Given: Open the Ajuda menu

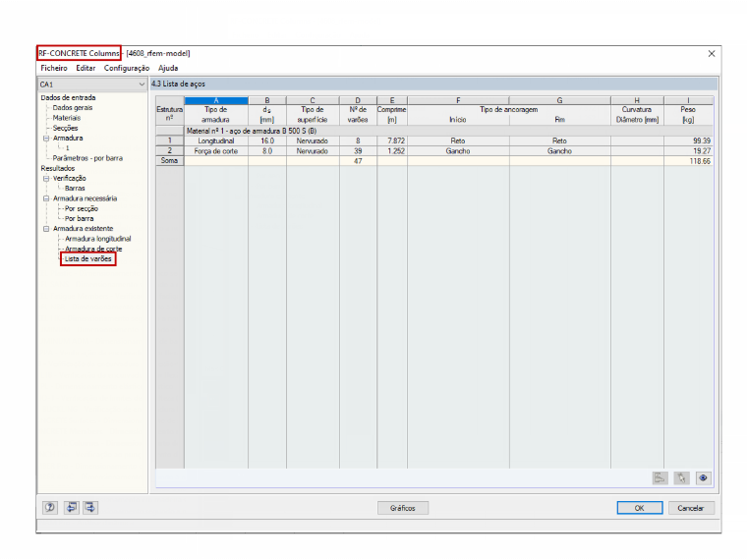Looking at the screenshot, I should pos(168,68).
